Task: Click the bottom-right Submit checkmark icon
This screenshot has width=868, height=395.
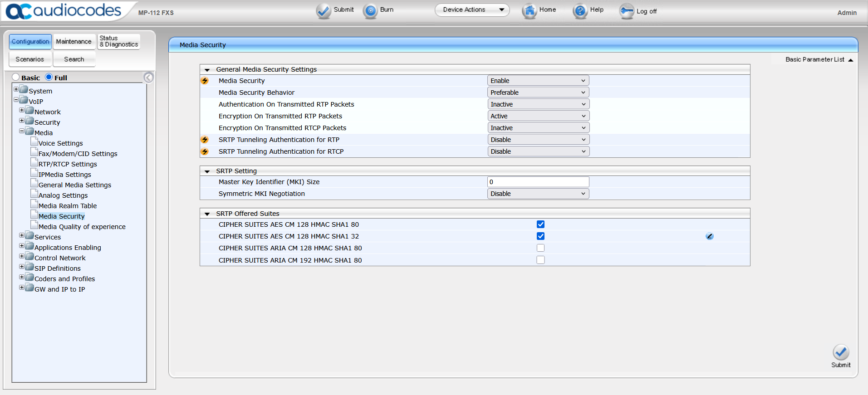Action: click(x=840, y=352)
